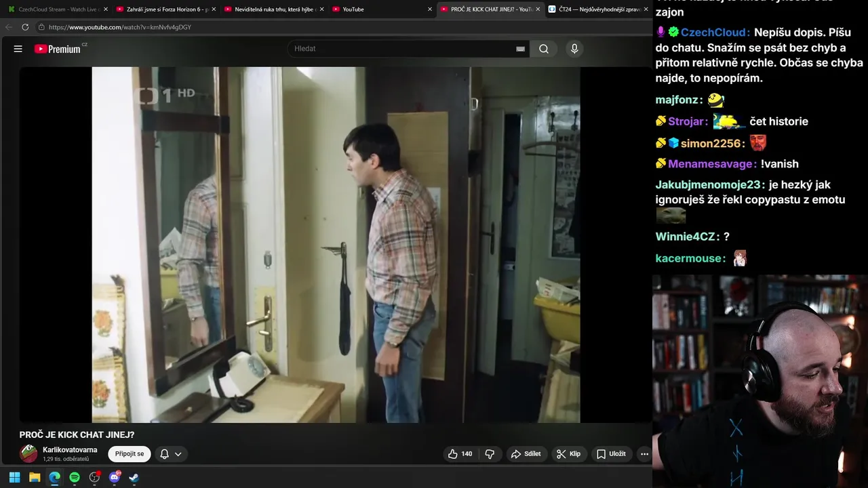
Task: Open the Windows Start menu
Action: pos(15,477)
